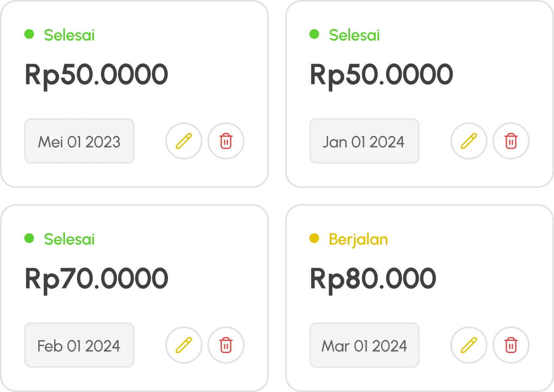Select the Rp80.000 amount
This screenshot has height=392, width=554.
click(x=373, y=279)
